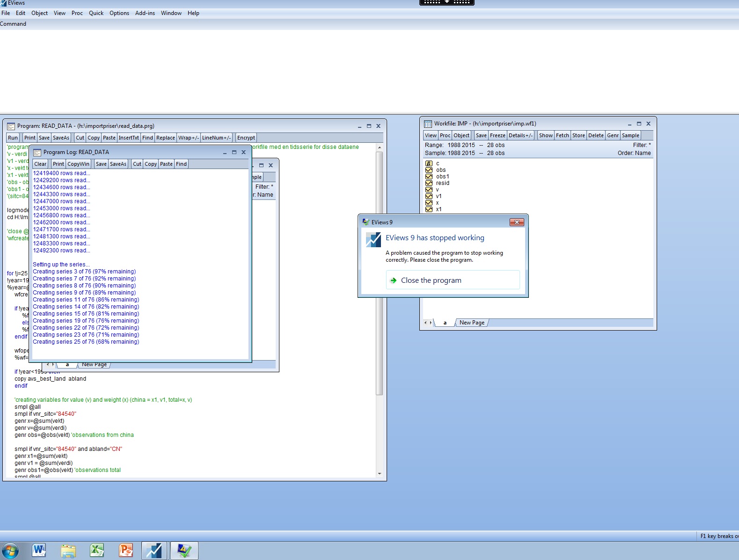The width and height of the screenshot is (739, 560).
Task: Click the green arrow beside Close the program
Action: click(394, 280)
